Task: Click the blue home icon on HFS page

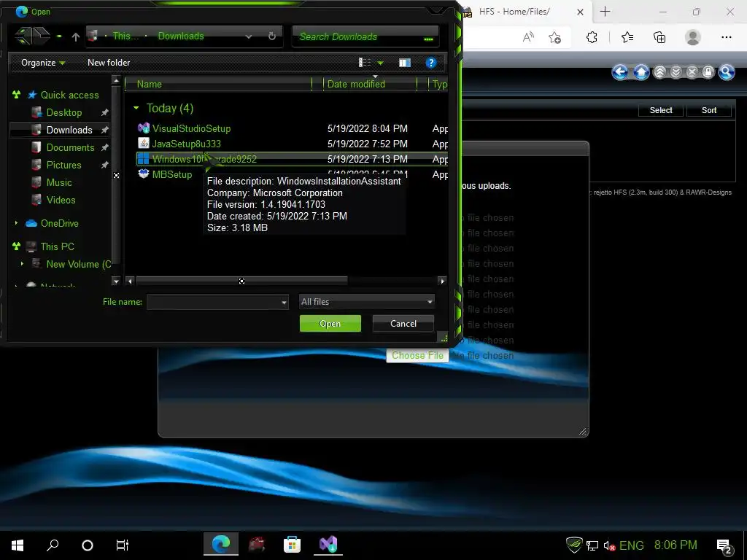Action: point(641,72)
